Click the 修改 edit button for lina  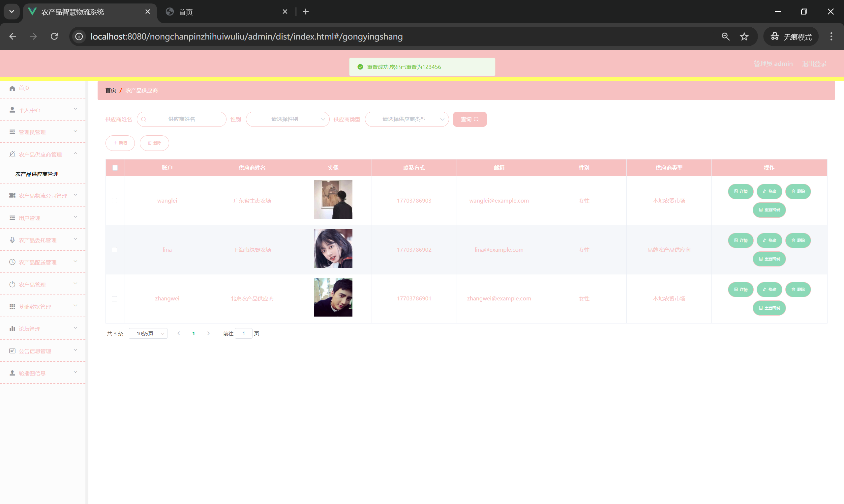pos(769,240)
